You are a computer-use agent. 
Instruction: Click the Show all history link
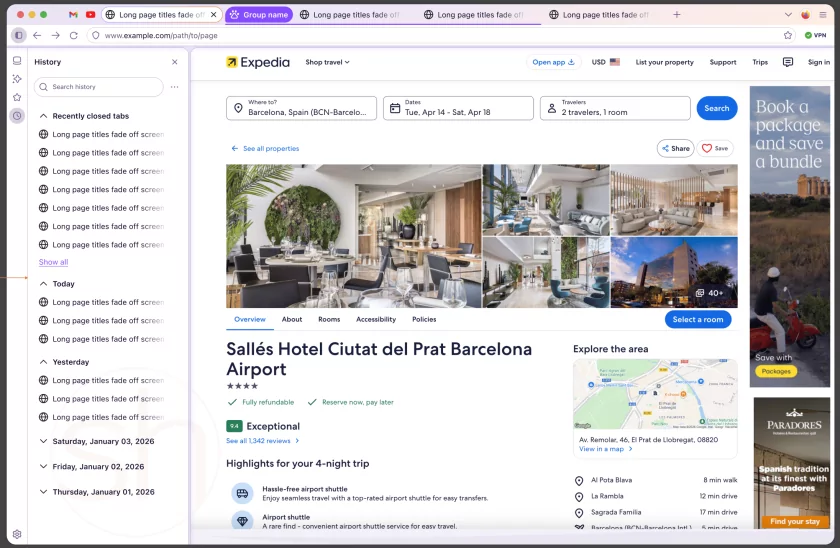coord(53,262)
